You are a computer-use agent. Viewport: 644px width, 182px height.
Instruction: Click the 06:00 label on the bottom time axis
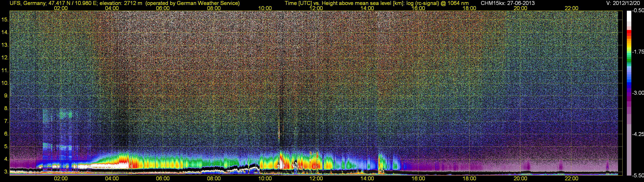(163, 179)
